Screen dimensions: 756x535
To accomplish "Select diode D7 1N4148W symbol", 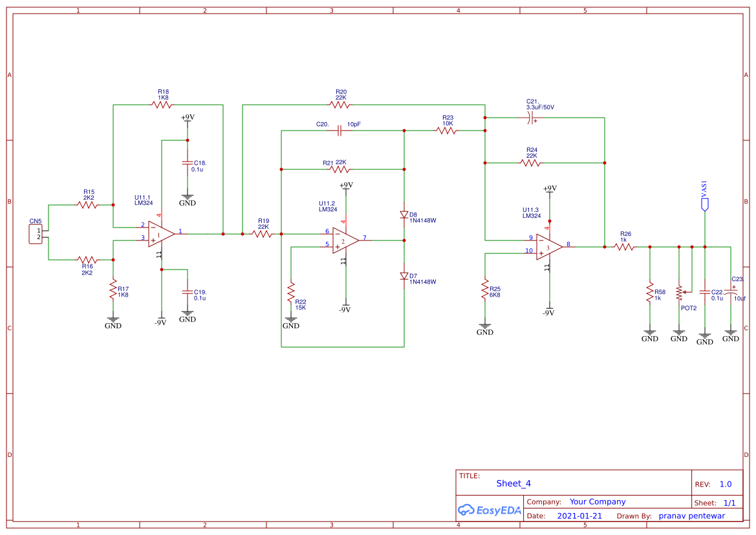I will [x=403, y=277].
